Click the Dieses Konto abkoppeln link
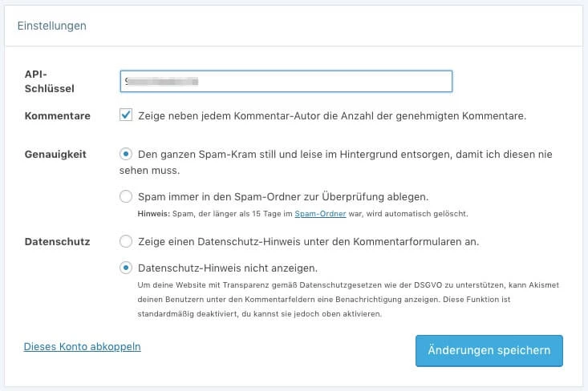Viewport: 588px width, 391px height. [82, 346]
